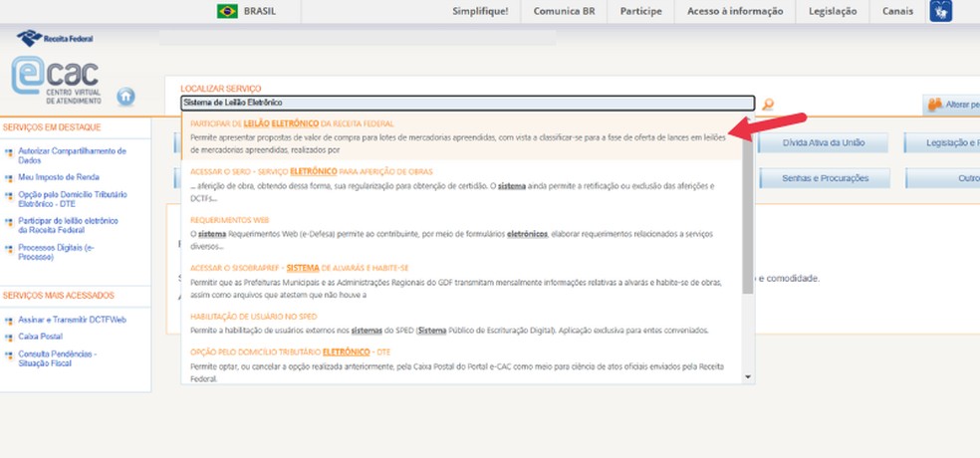Open Consulta Pendências - Situação Fiscal link

click(x=58, y=358)
